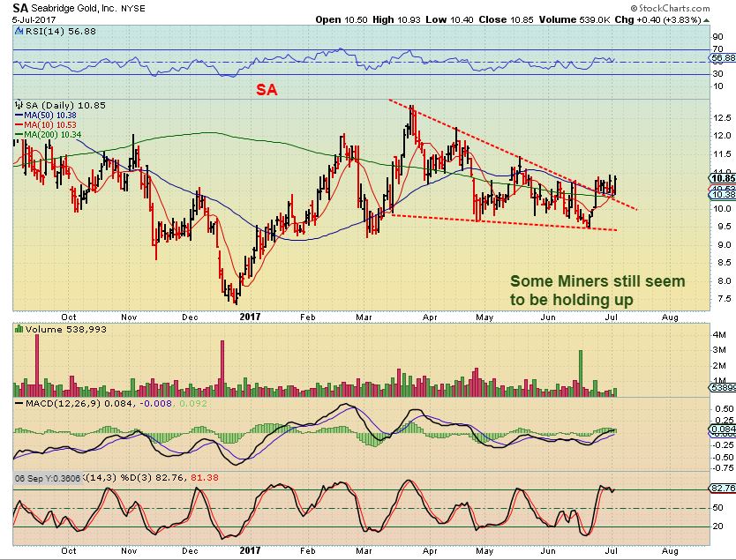Screen dimensions: 736x560
Task: Click the 2M label on the volume axis
Action: (x=719, y=366)
